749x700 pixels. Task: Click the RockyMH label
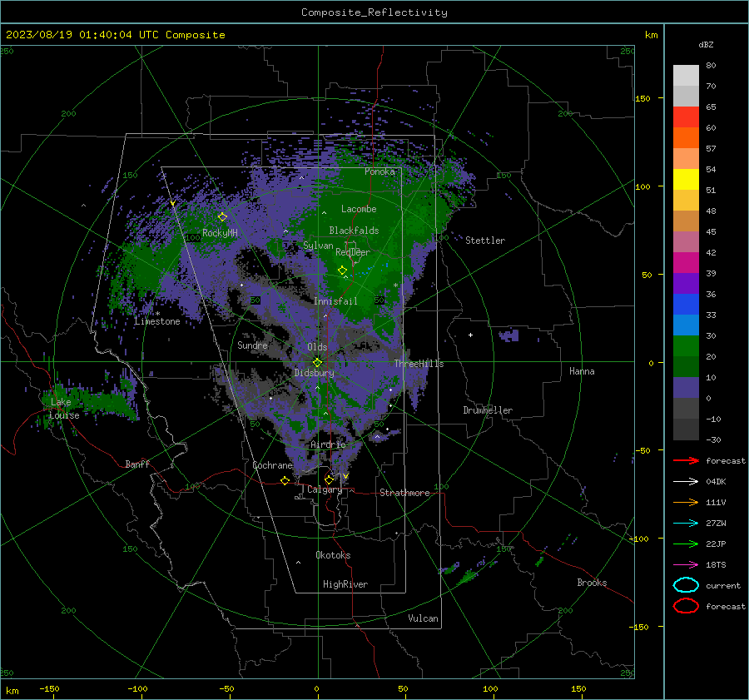pyautogui.click(x=220, y=233)
